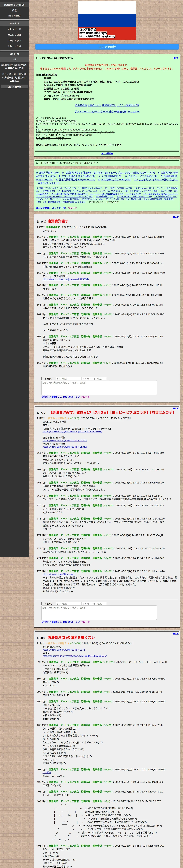Click the ▼ arrow of thread 3 渾名を書くスレ
The image size is (183, 868).
178,633
